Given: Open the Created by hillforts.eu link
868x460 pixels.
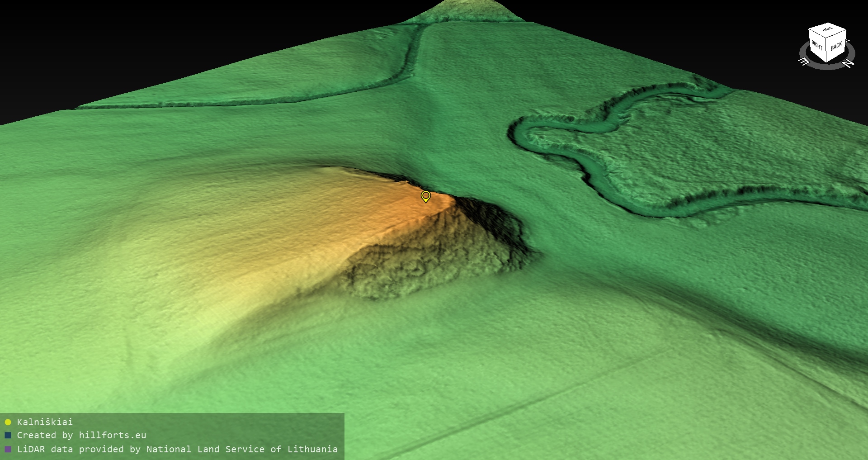Looking at the screenshot, I should pyautogui.click(x=81, y=436).
